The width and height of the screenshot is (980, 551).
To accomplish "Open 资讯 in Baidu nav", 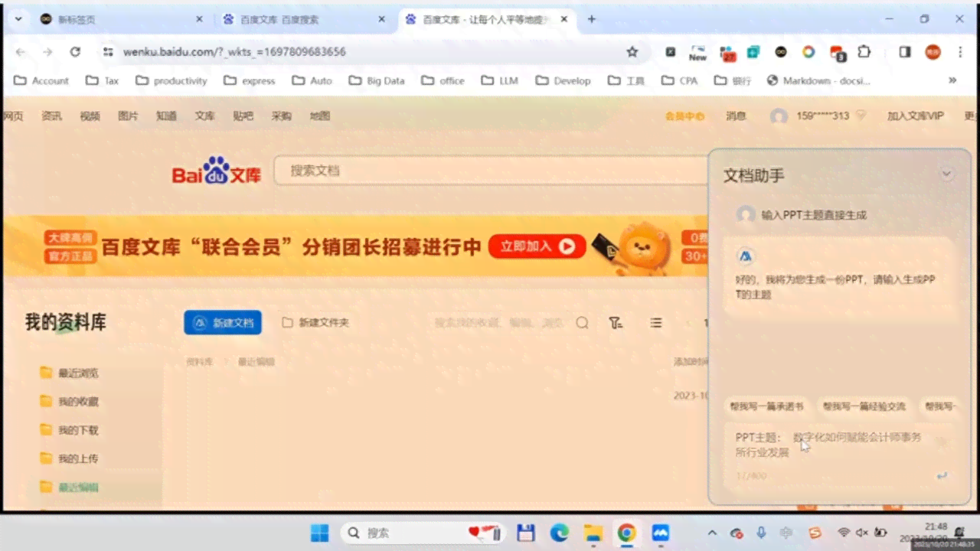I will 51,116.
